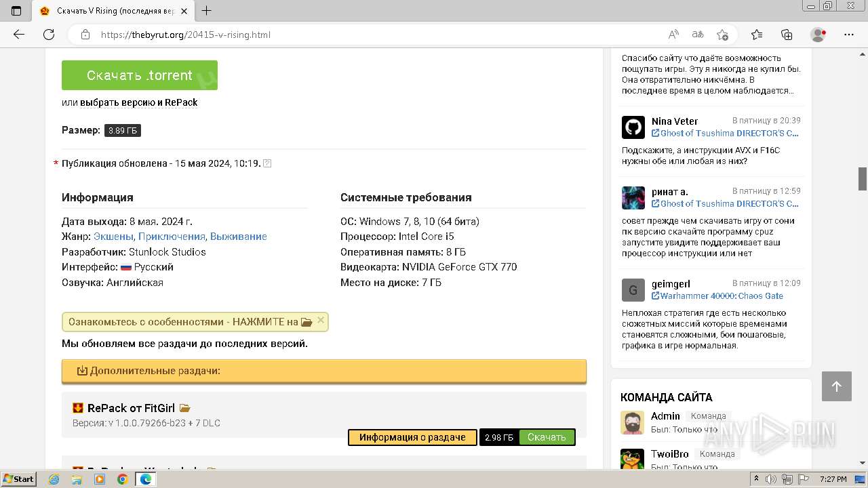The image size is (868, 488).
Task: Add this page to favorites
Action: (722, 35)
